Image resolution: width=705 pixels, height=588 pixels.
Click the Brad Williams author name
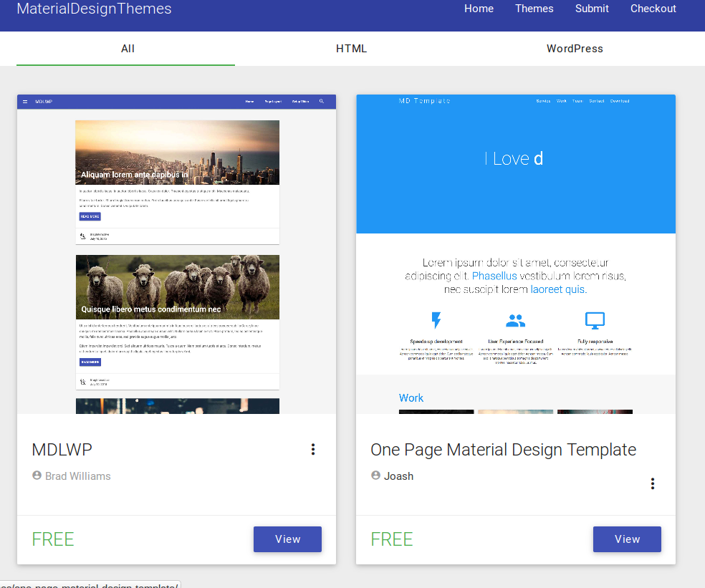tap(78, 476)
